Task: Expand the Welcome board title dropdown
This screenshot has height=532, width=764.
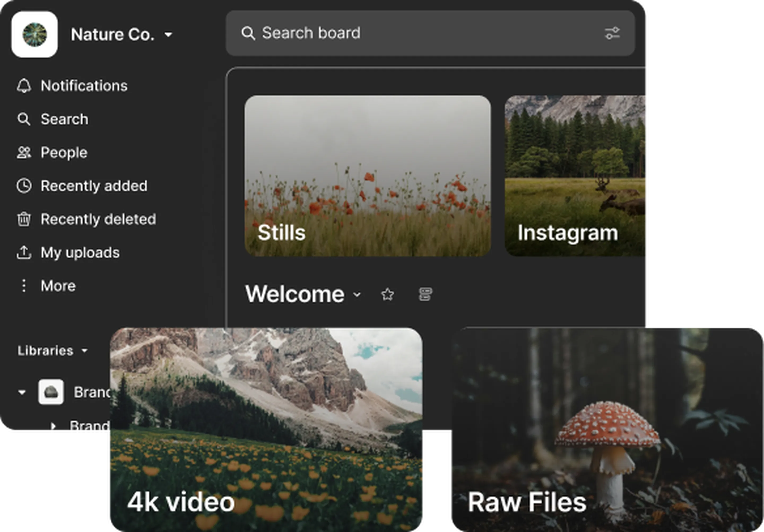Action: 357,294
